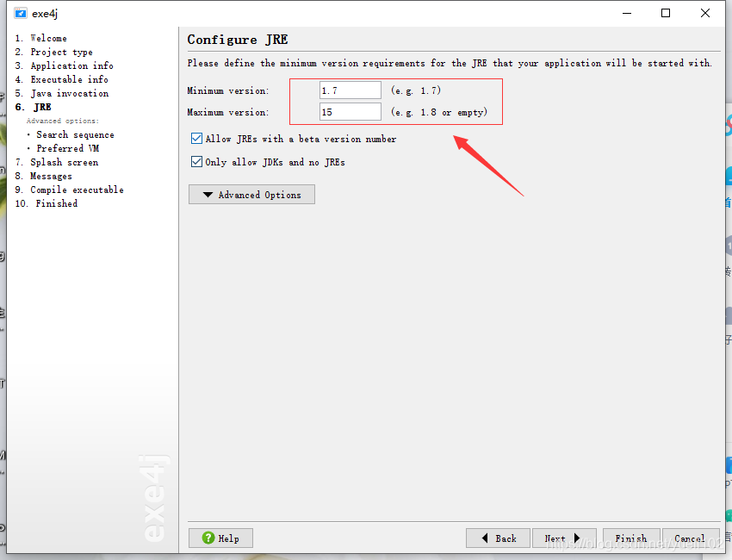
Task: Expand the Advanced Options dropdown
Action: 251,195
